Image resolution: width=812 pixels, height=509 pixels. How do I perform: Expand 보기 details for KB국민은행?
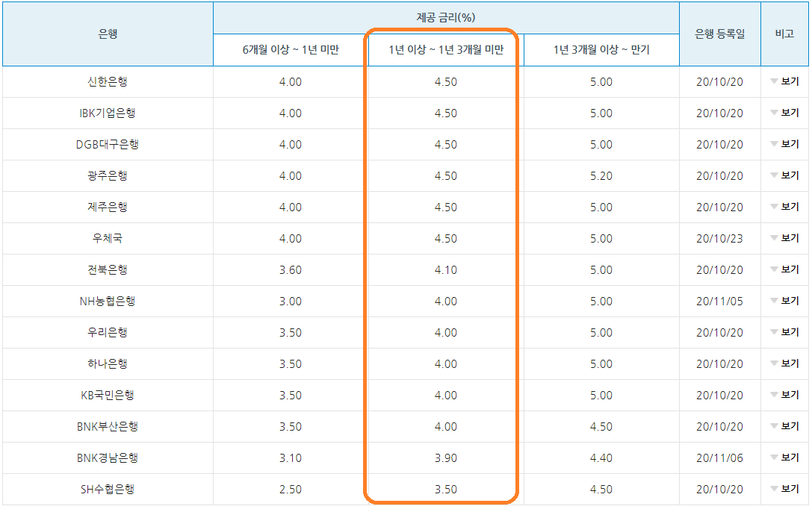[x=785, y=396]
